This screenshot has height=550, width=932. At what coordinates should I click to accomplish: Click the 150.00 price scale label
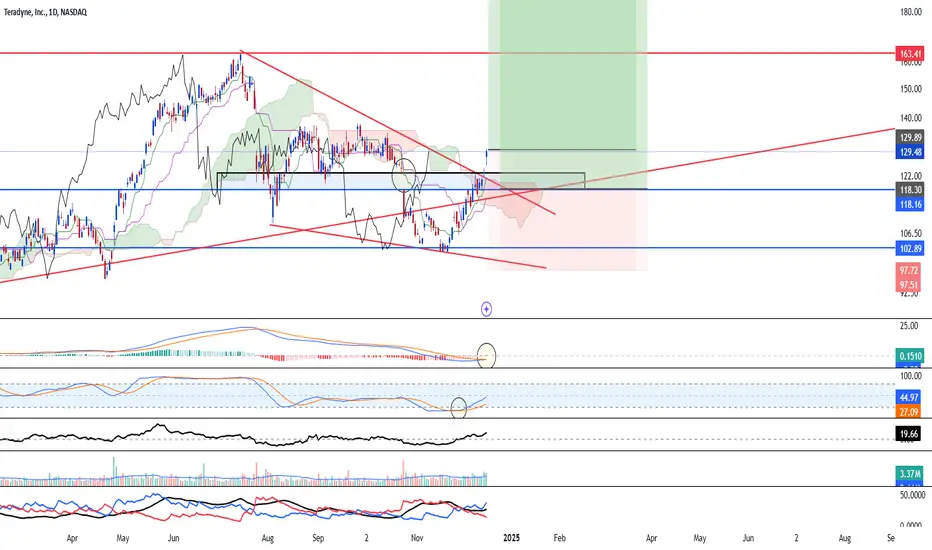tap(910, 89)
